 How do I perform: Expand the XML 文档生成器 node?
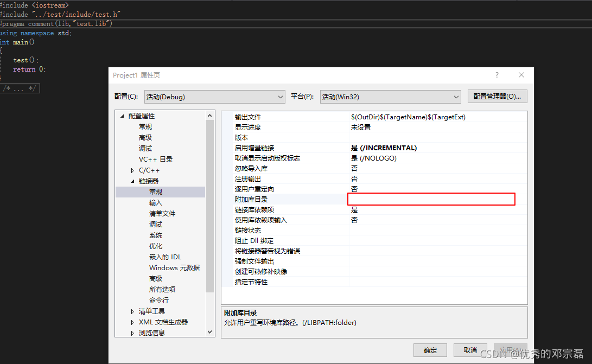click(x=132, y=322)
